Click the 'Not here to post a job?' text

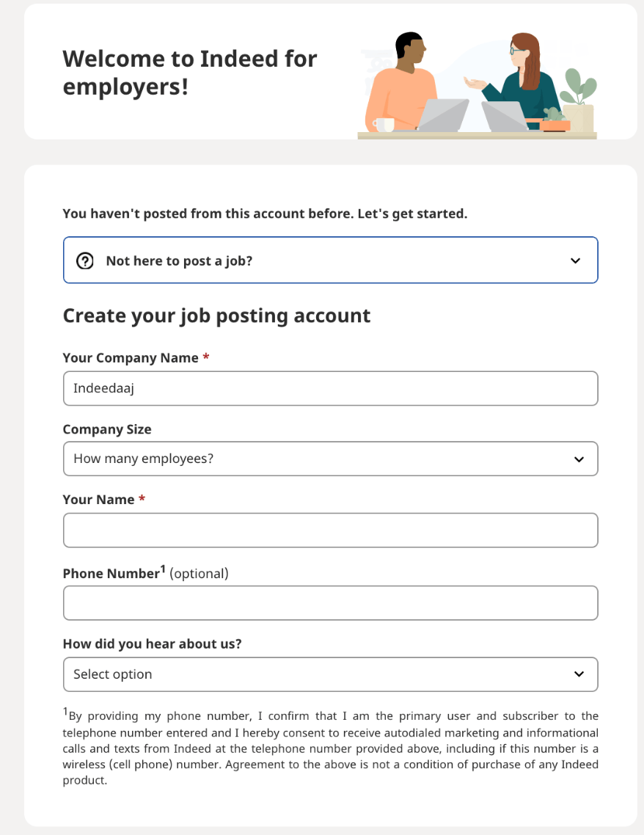[x=179, y=261]
